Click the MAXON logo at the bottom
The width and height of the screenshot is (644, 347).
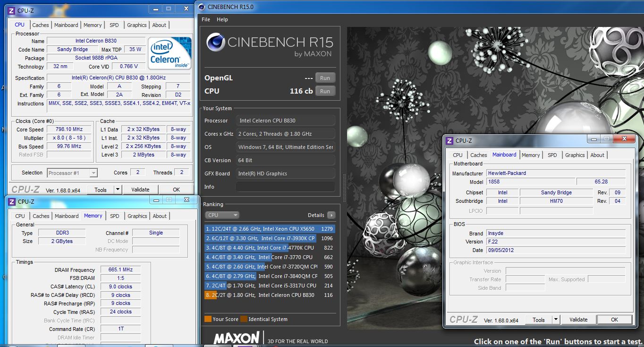pyautogui.click(x=237, y=338)
